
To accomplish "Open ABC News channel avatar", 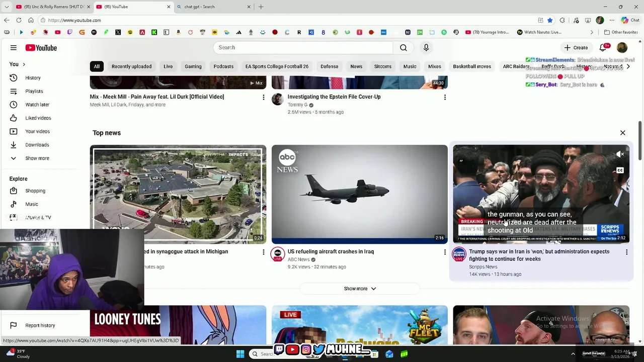I will tap(278, 254).
